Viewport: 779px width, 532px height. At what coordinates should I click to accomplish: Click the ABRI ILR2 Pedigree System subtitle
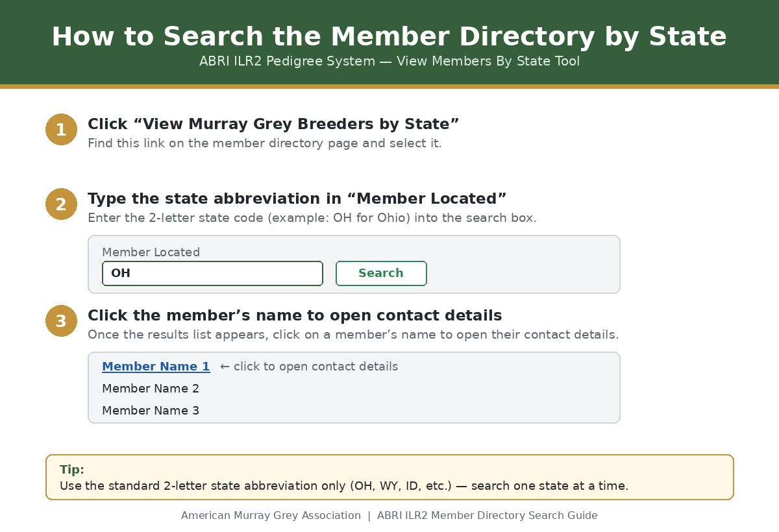pos(389,62)
